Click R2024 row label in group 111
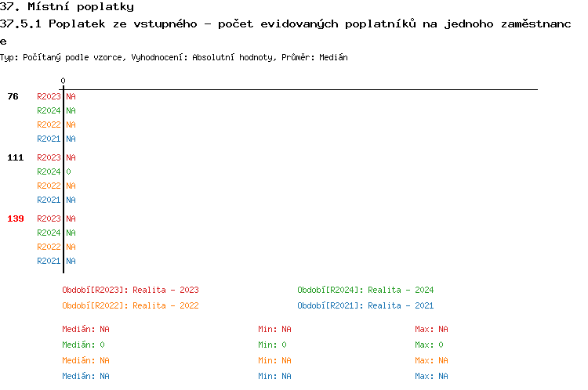588x390 pixels. pos(49,172)
